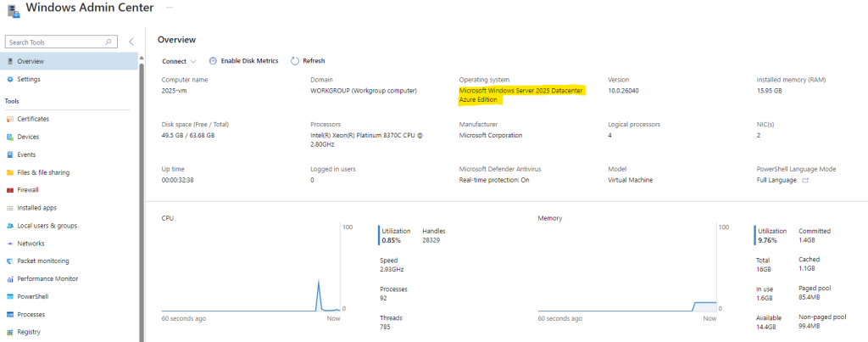Image resolution: width=868 pixels, height=342 pixels.
Task: Open Files & file sharing
Action: pos(69,172)
